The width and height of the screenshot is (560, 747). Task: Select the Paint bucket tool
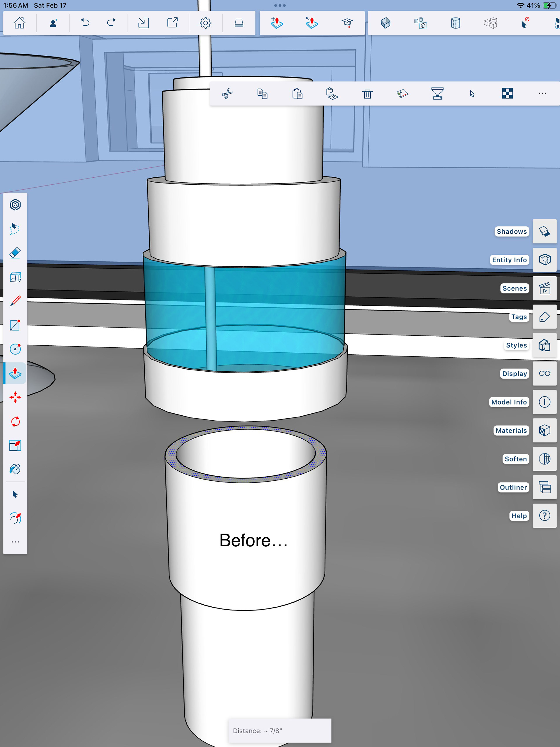point(15,469)
